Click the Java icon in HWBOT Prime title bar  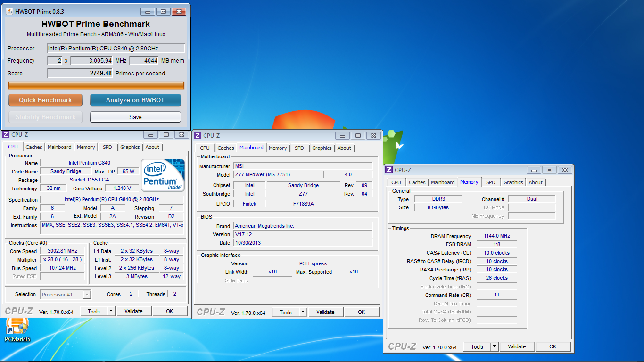(x=10, y=11)
